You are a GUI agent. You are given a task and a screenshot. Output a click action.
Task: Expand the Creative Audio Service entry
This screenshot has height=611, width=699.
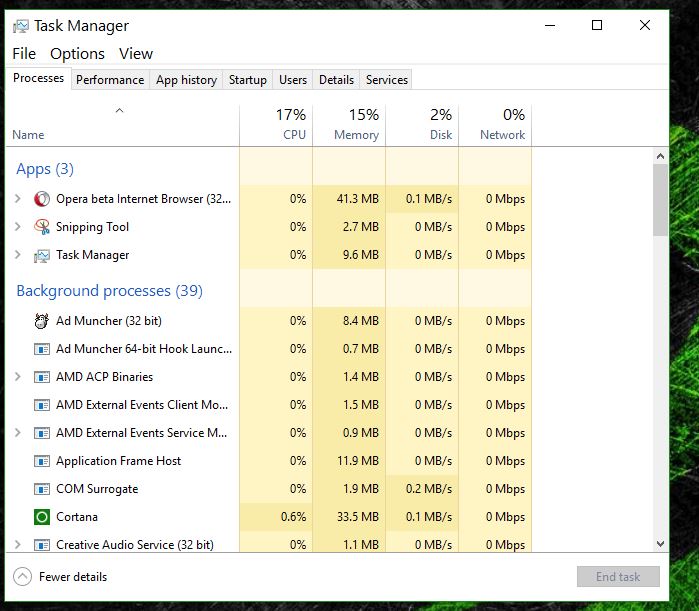pos(18,545)
